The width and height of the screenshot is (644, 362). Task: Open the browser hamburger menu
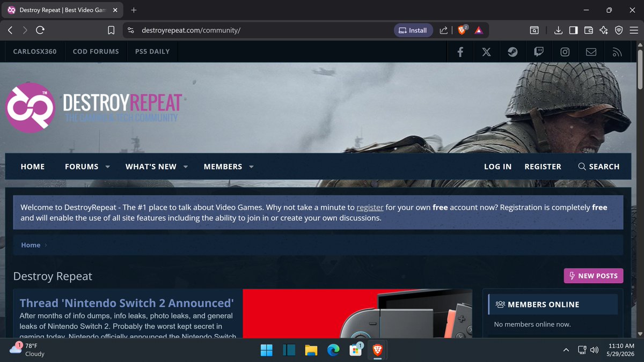click(x=634, y=31)
